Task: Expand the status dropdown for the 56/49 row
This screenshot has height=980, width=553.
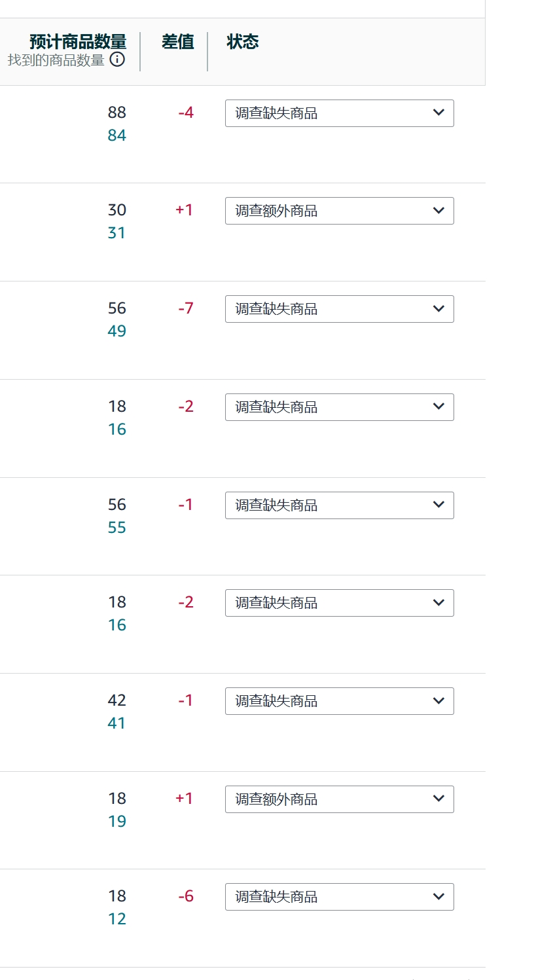Action: click(339, 309)
